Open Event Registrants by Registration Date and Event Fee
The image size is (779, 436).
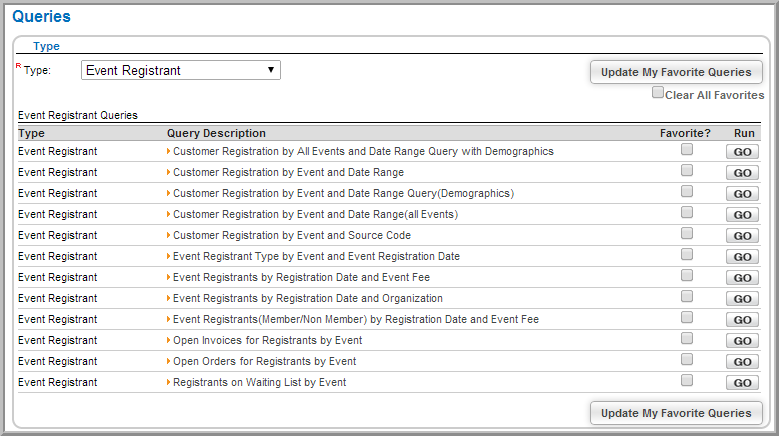(x=301, y=277)
